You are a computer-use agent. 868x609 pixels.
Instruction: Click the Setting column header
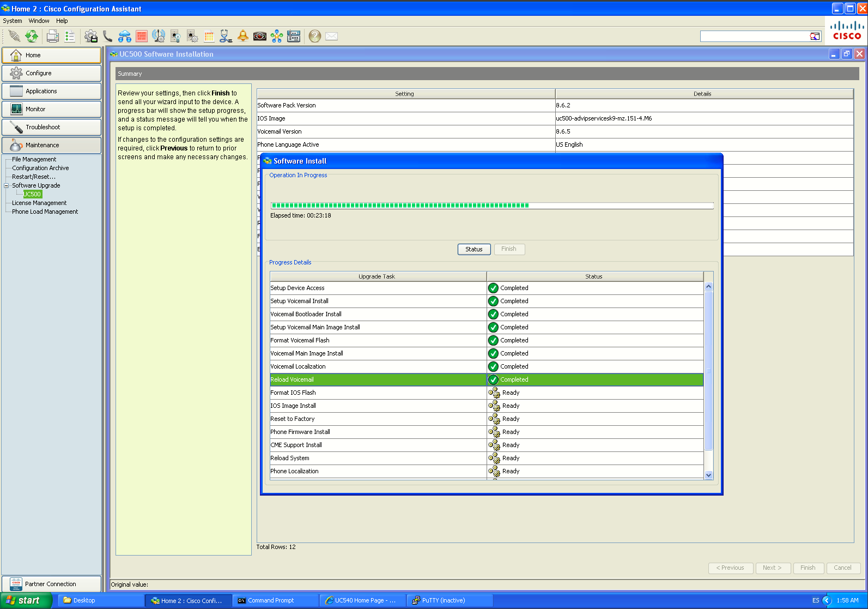tap(405, 94)
